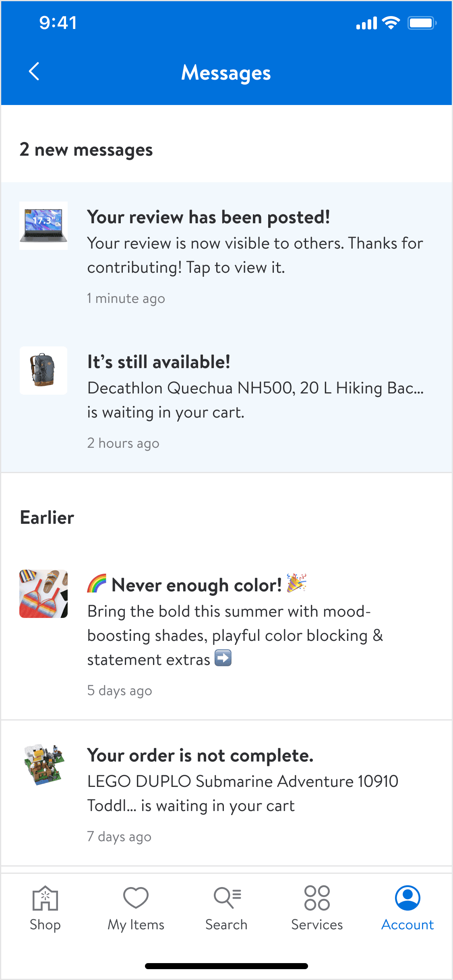Open the Shop tab icon
This screenshot has height=980, width=453.
(x=45, y=898)
